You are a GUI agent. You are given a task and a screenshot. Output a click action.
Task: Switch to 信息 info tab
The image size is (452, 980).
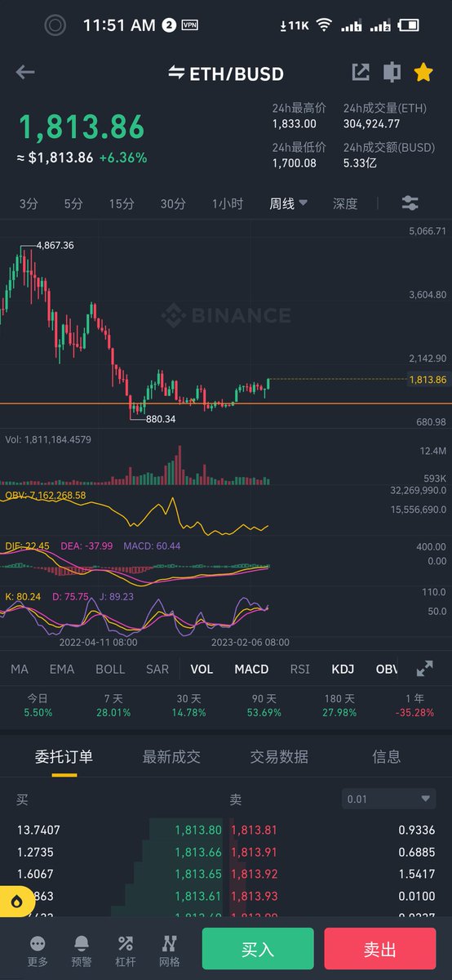click(x=387, y=757)
